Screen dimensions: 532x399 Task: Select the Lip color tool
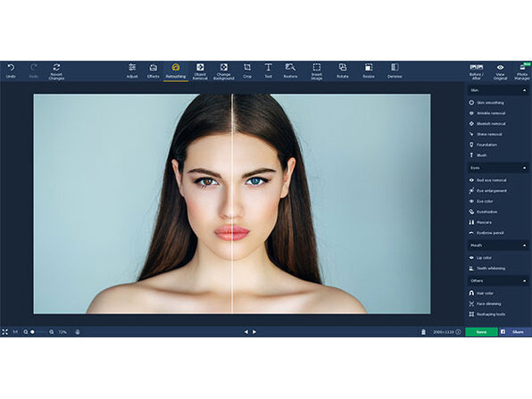tap(480, 257)
